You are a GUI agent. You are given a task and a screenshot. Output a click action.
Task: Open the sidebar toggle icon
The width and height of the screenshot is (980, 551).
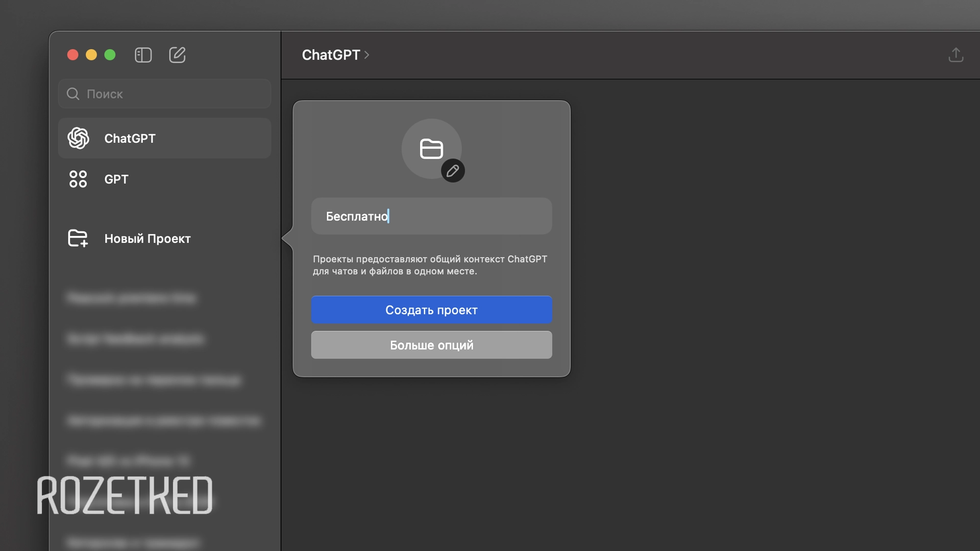tap(143, 55)
